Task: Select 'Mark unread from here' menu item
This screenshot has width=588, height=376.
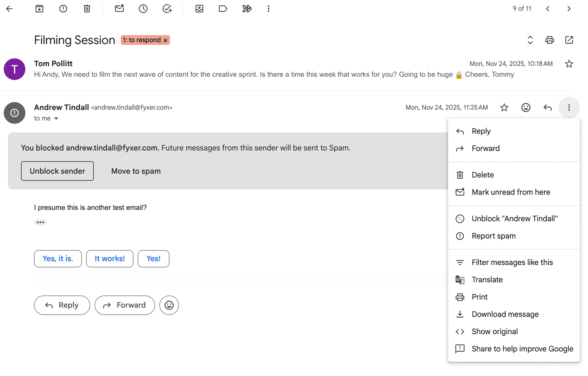Action: (514, 192)
